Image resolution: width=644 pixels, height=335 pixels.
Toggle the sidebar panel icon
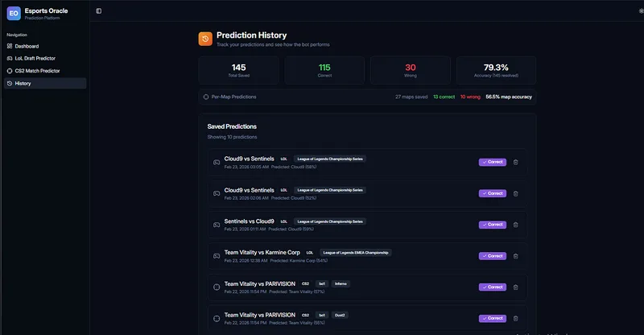(98, 11)
